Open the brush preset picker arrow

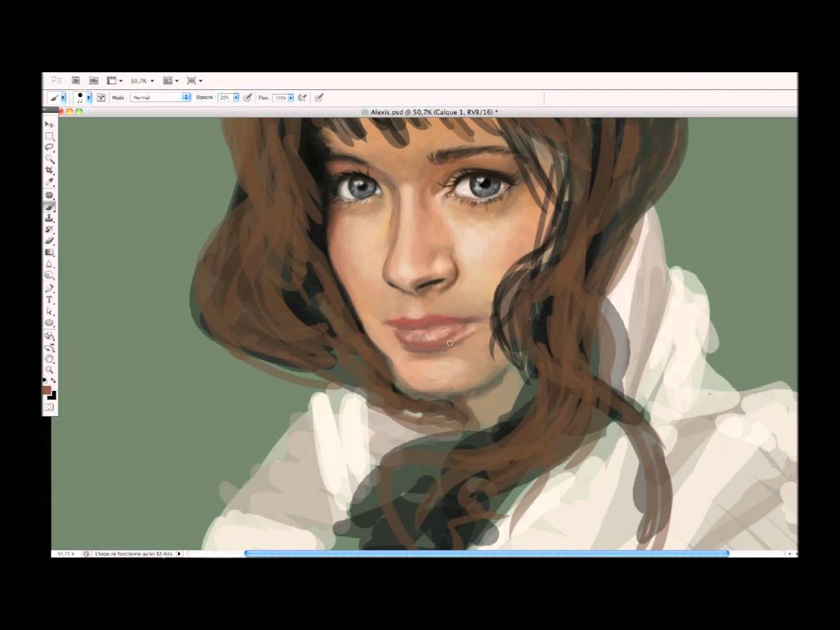click(x=89, y=97)
